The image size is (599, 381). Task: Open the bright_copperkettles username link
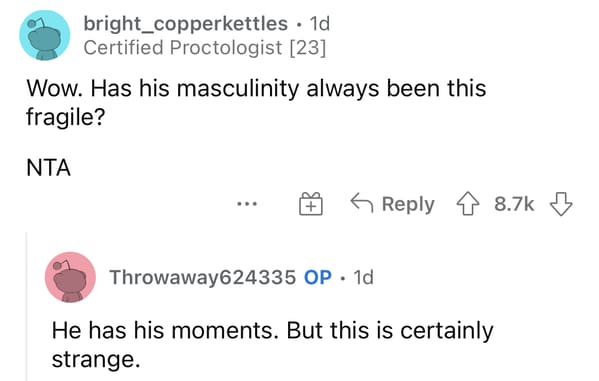pos(186,24)
